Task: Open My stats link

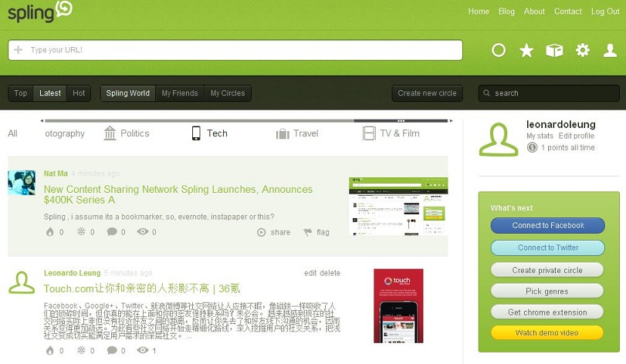Action: 540,136
